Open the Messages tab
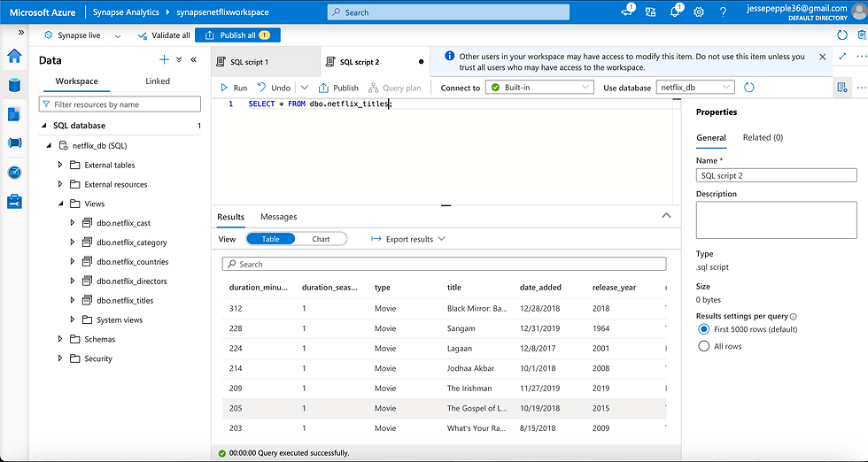 278,216
